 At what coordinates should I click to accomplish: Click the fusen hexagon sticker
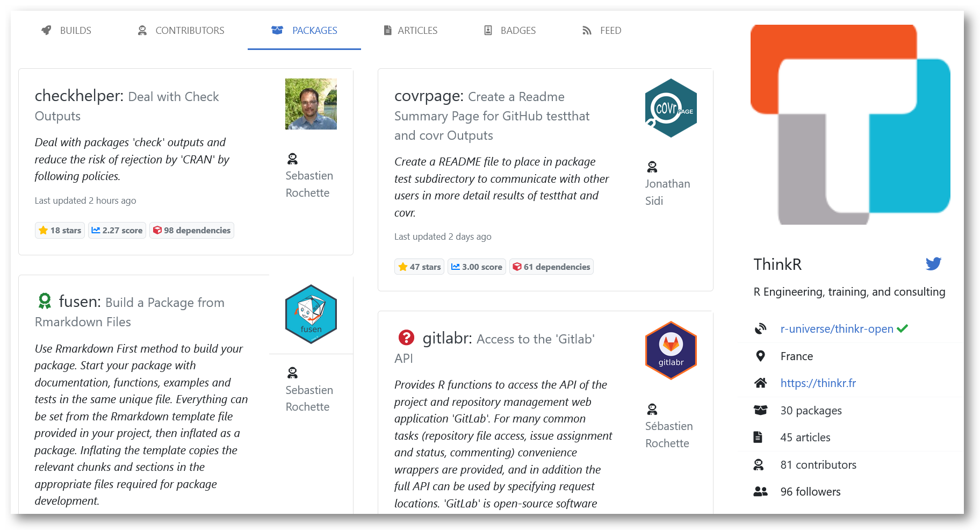pyautogui.click(x=311, y=314)
